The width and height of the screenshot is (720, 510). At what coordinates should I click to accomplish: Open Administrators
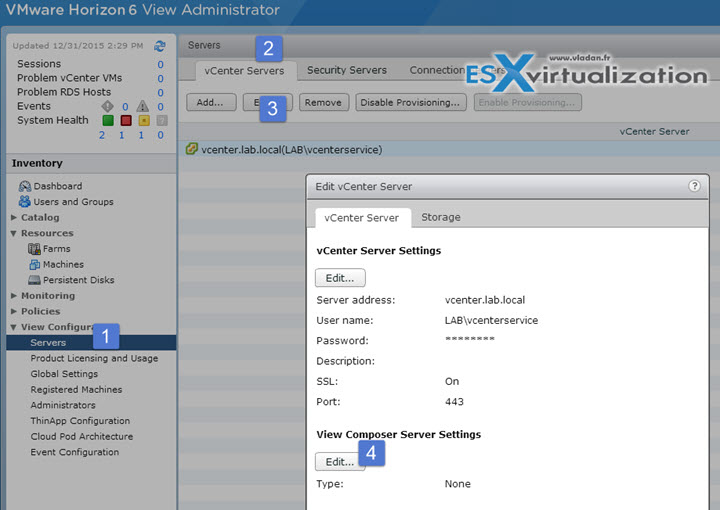[63, 405]
